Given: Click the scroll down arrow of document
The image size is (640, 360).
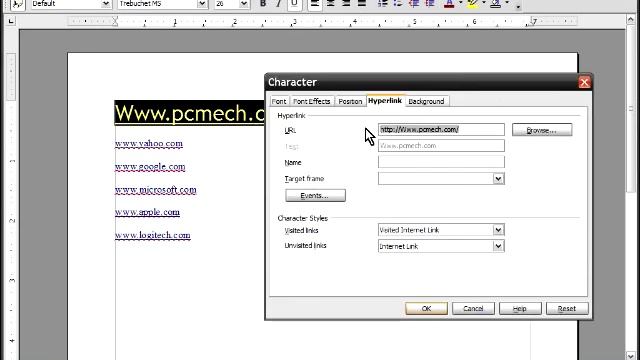Looking at the screenshot, I should pos(631,356).
